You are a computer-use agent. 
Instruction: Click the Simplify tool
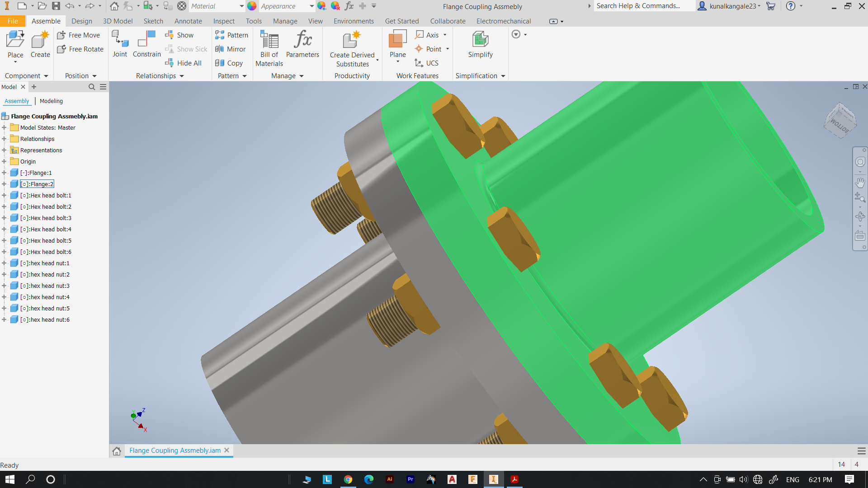480,44
